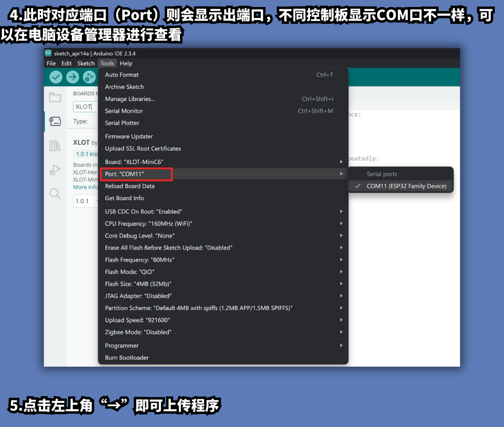504x427 pixels.
Task: Open the Sketch menu
Action: pyautogui.click(x=86, y=64)
